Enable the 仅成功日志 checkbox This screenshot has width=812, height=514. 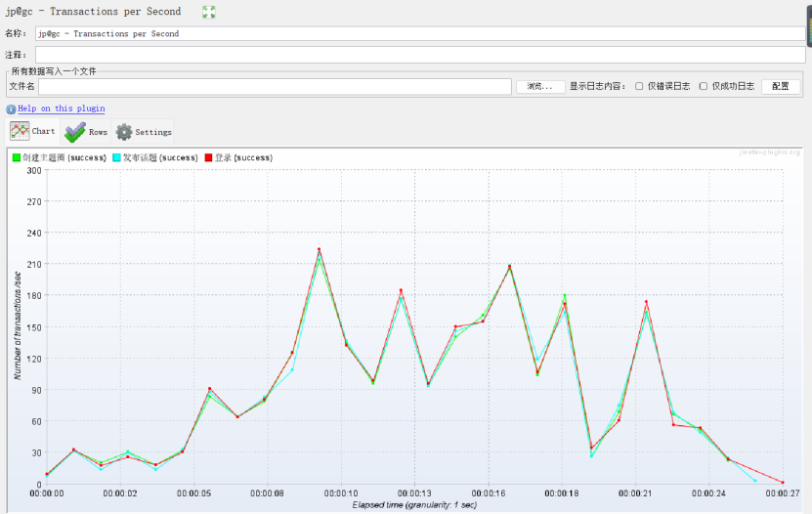(x=704, y=86)
